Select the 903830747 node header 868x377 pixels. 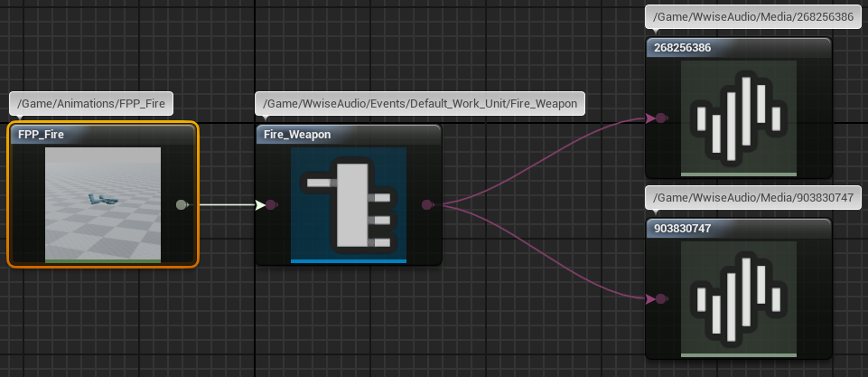point(739,229)
